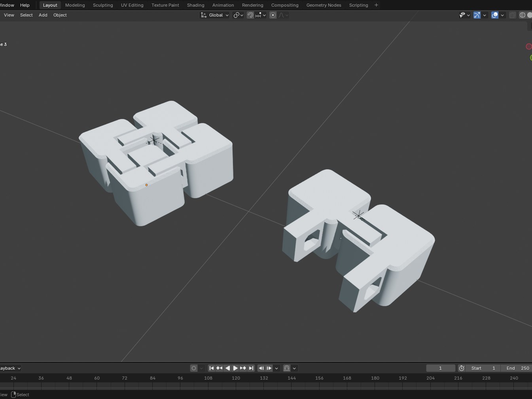Toggle timeline playhead snapping magnet

[x=287, y=368]
